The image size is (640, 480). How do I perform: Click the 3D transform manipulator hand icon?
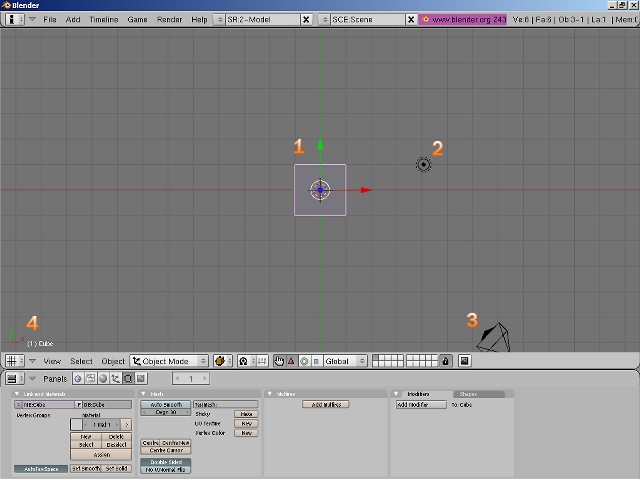[x=279, y=361]
